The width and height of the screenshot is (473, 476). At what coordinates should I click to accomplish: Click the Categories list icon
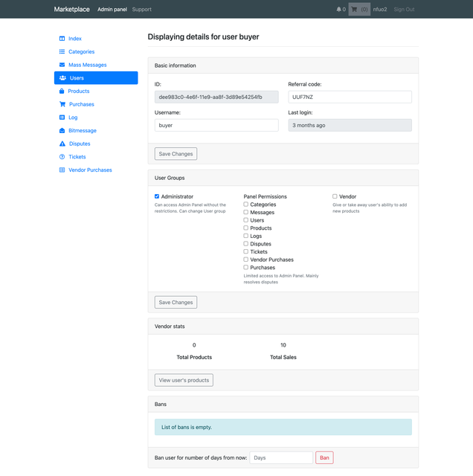tap(62, 51)
